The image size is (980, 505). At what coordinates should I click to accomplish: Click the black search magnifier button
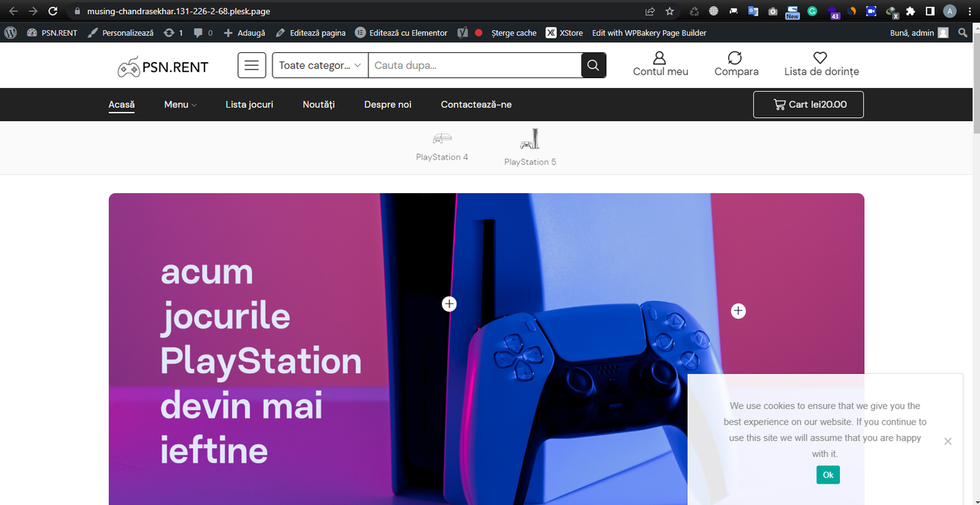click(x=593, y=65)
